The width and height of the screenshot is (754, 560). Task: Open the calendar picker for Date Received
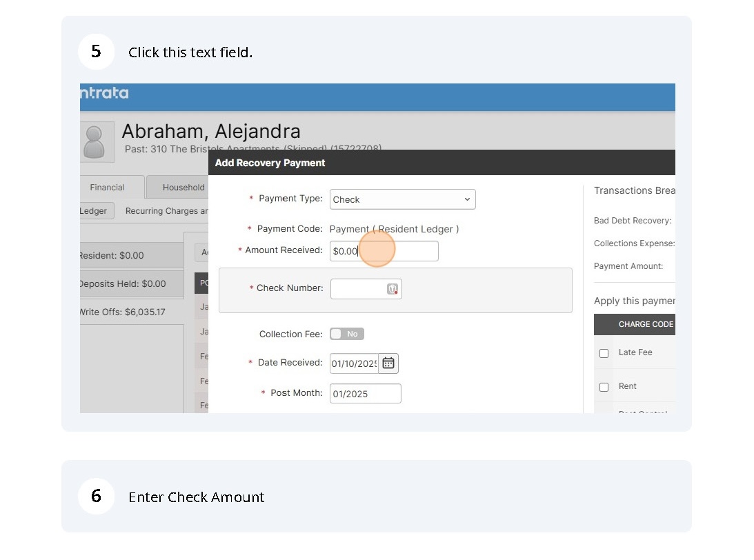click(x=388, y=363)
